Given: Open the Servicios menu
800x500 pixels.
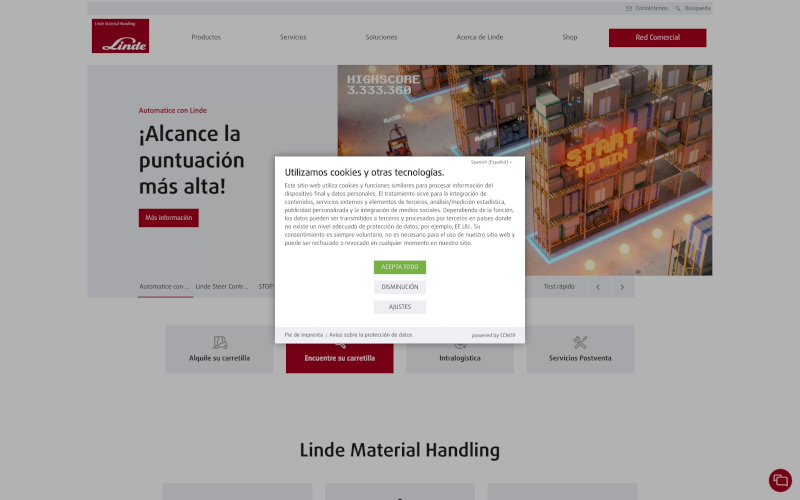Looking at the screenshot, I should 293,38.
